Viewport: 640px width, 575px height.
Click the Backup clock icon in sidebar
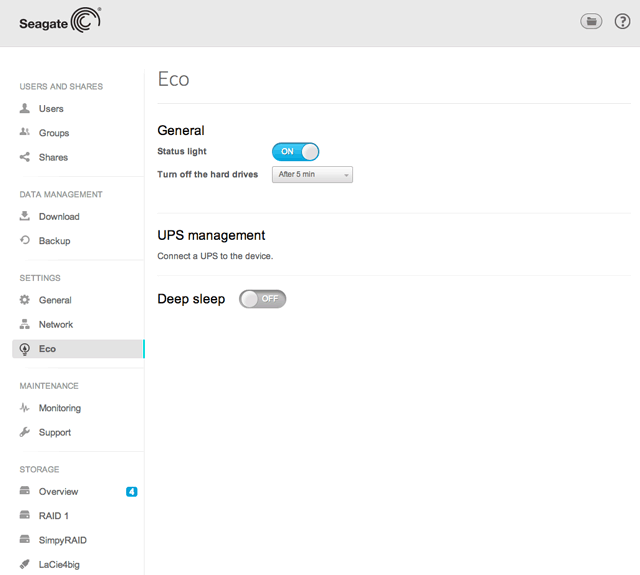25,240
